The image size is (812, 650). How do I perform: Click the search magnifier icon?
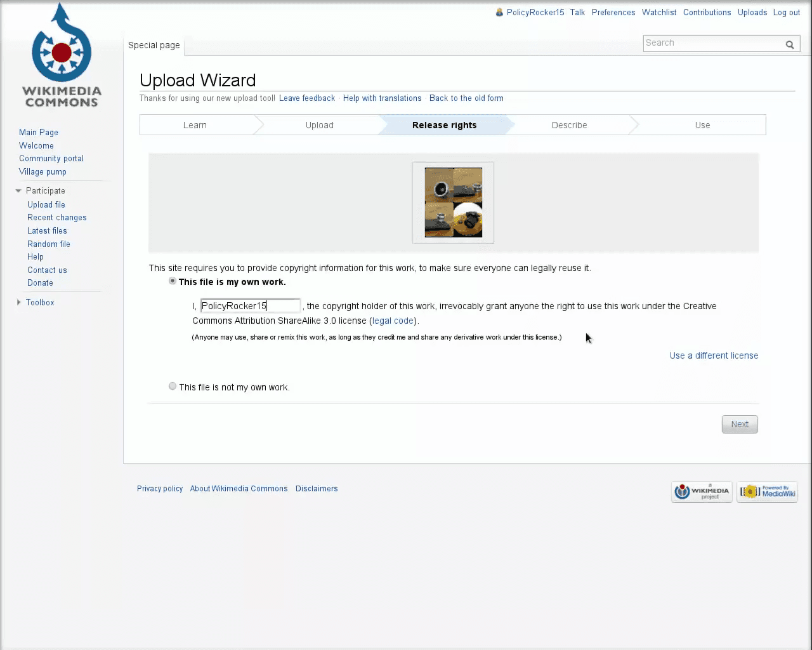(790, 44)
